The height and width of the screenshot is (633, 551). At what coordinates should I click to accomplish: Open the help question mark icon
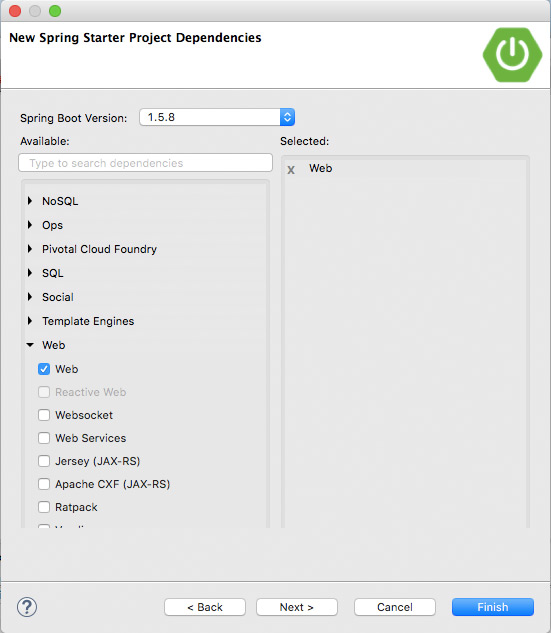[x=27, y=607]
